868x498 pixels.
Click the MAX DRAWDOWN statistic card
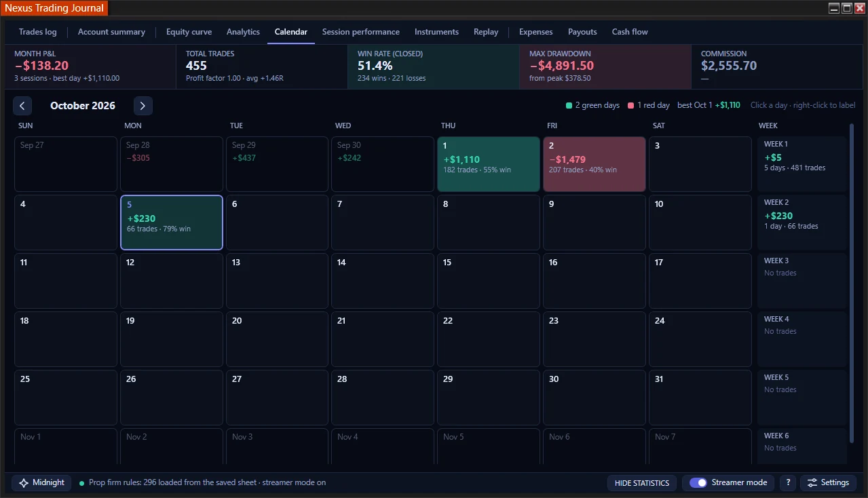click(x=605, y=67)
